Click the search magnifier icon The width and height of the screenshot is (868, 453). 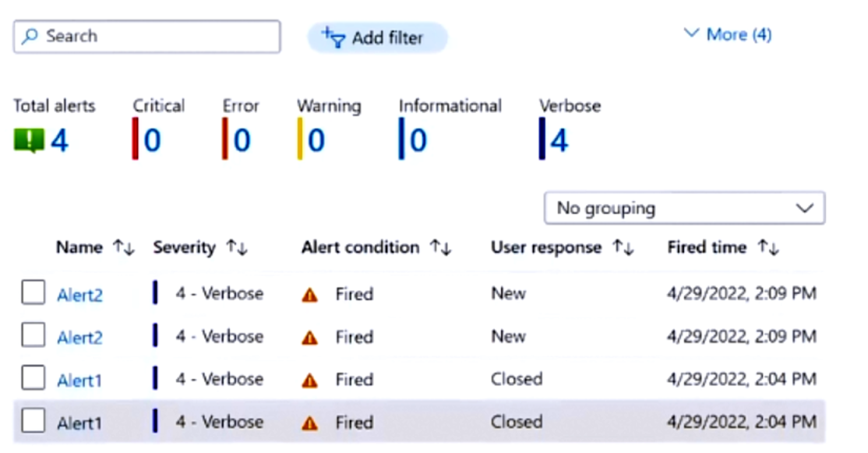point(27,36)
